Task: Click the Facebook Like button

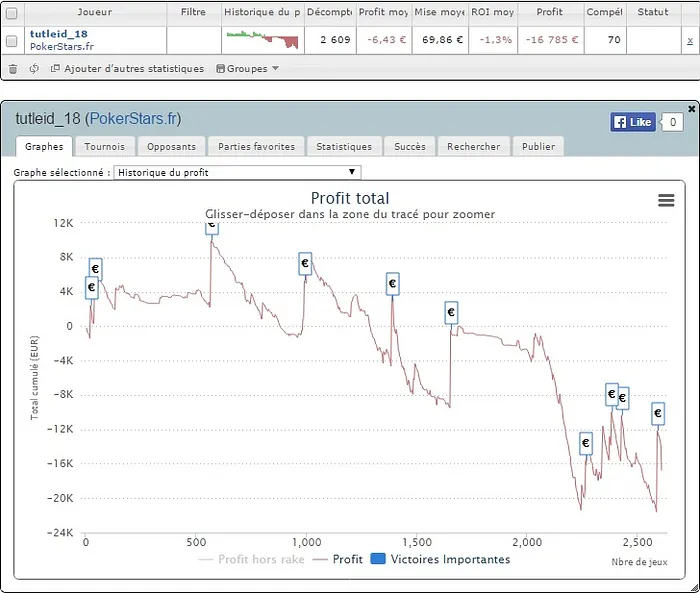Action: point(633,122)
